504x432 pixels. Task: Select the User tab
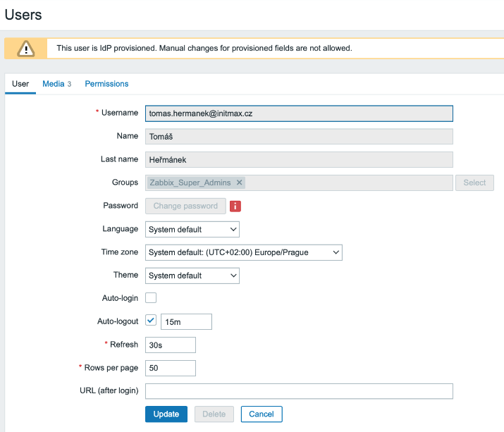coord(20,84)
